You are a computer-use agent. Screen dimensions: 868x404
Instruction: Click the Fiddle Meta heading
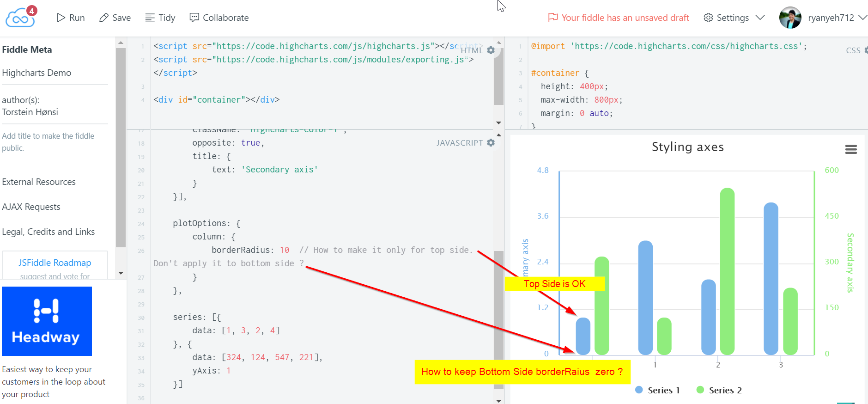[x=27, y=49]
